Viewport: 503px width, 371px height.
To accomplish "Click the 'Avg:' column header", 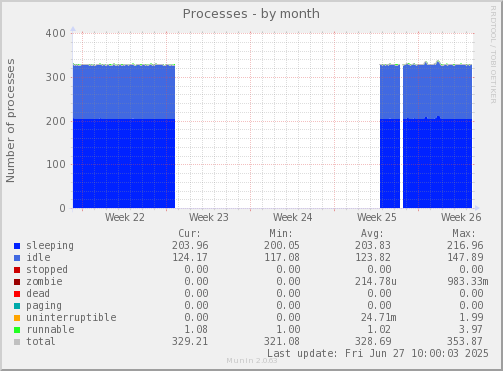I will (372, 233).
